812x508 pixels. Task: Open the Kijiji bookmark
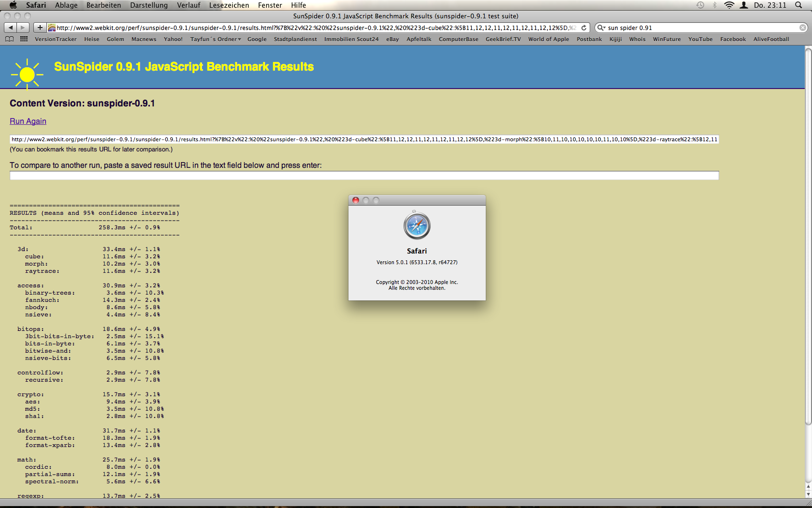615,39
